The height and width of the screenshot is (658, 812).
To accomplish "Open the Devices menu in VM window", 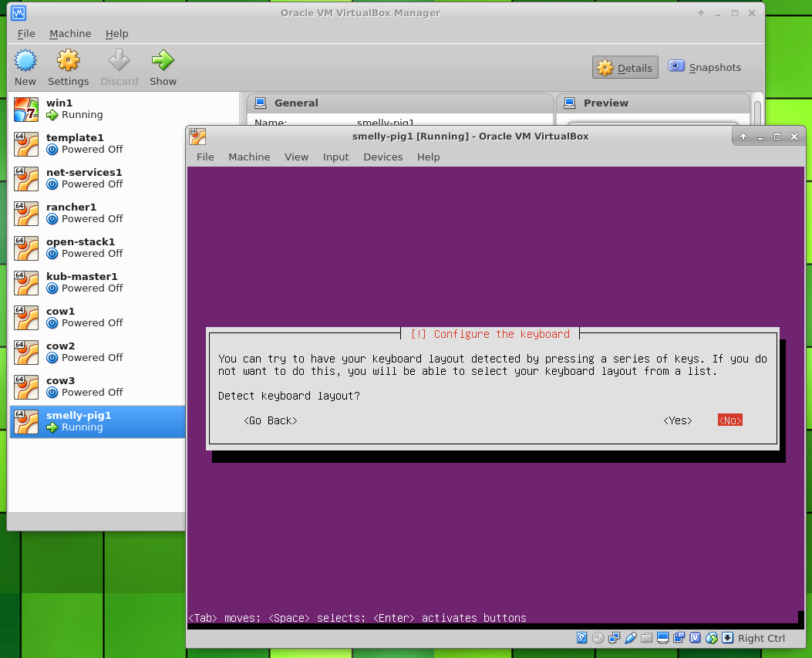I will (382, 157).
